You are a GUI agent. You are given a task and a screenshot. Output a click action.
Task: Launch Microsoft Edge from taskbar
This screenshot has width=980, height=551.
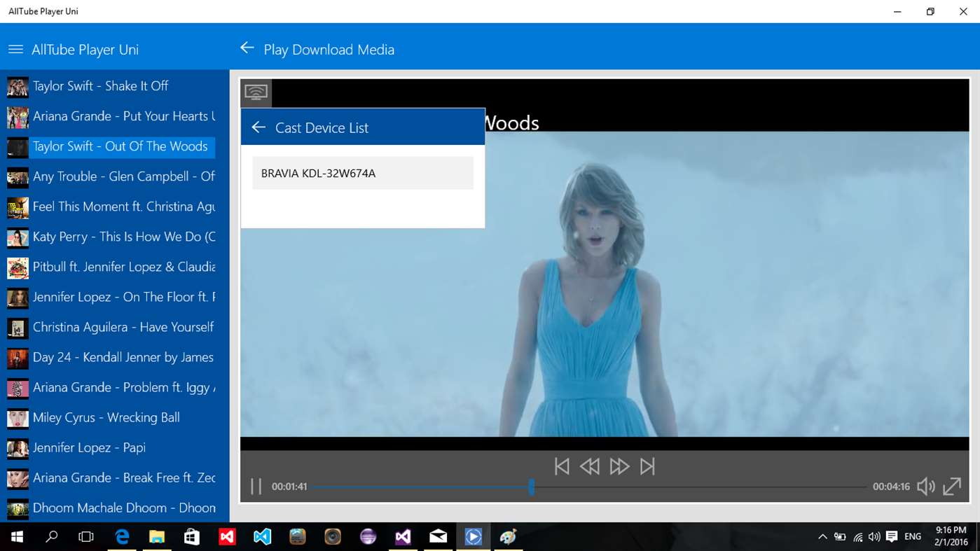tap(123, 537)
